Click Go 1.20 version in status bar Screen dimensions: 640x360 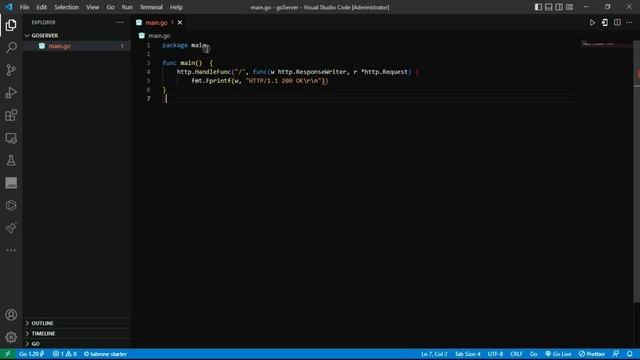pyautogui.click(x=31, y=354)
